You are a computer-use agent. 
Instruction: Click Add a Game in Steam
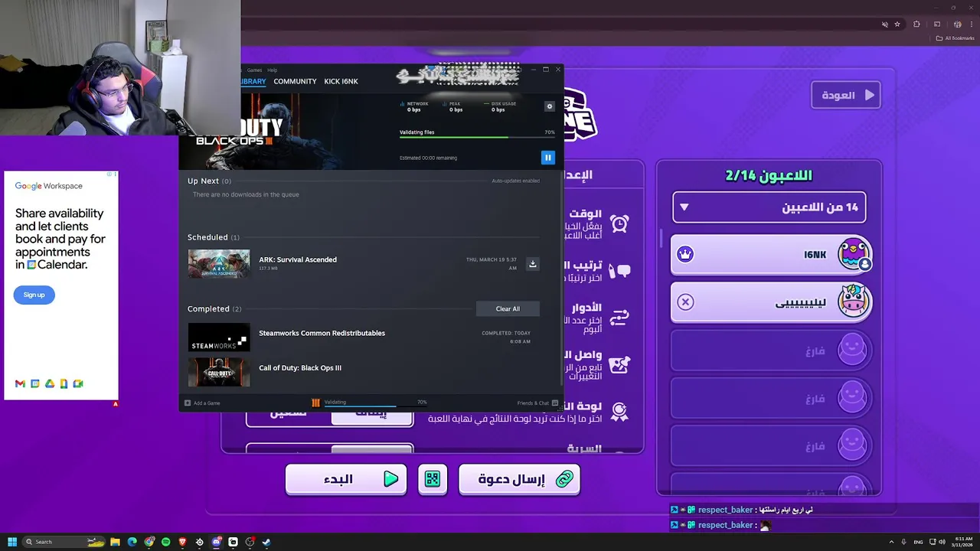202,403
